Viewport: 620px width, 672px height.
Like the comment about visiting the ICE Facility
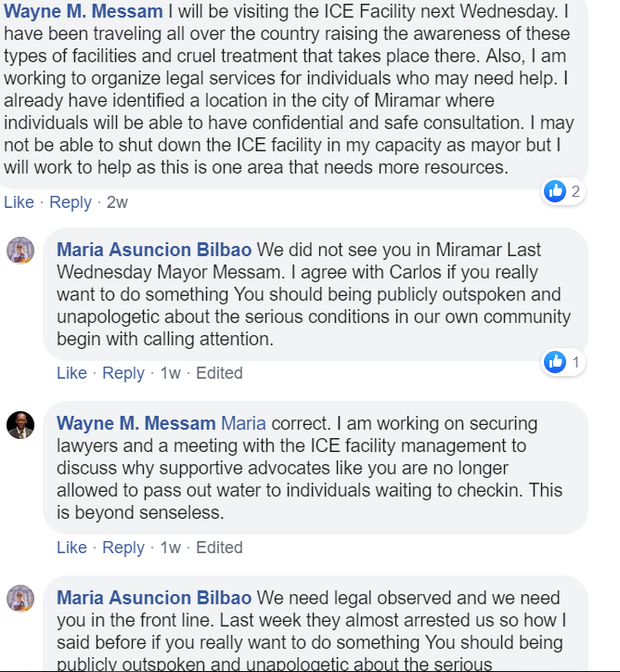[19, 202]
